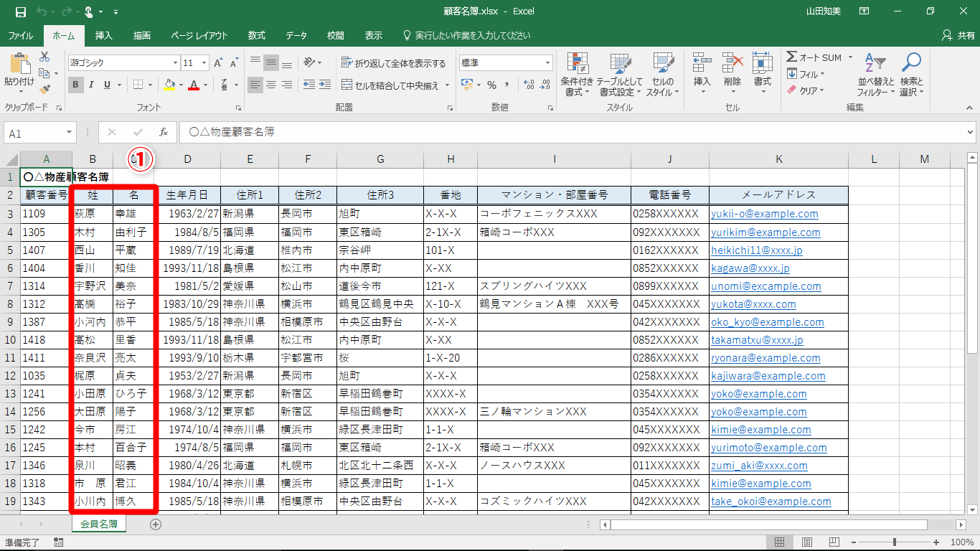
Task: Toggle left text alignment
Action: [255, 85]
